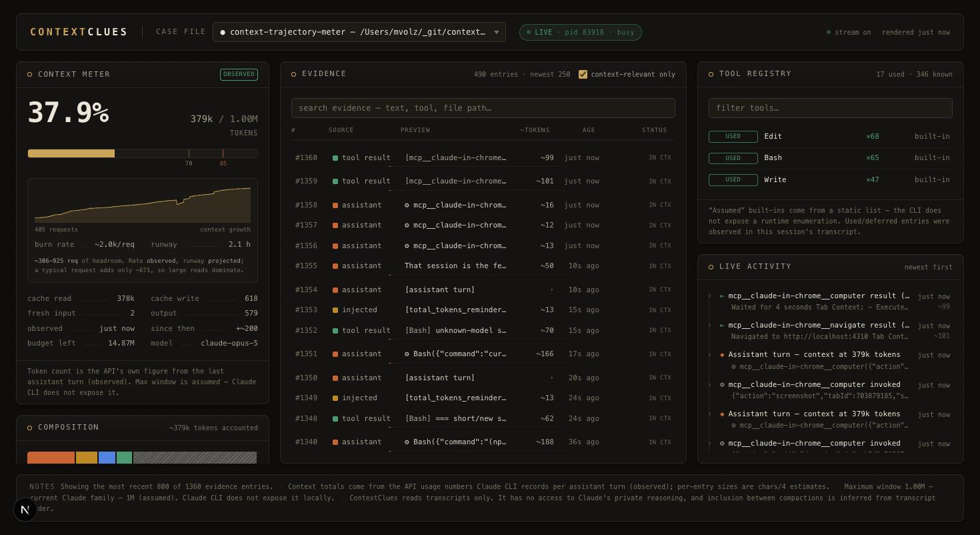Expand the computer invoked screenshot activity entry
980x535 pixels.
tap(830, 390)
